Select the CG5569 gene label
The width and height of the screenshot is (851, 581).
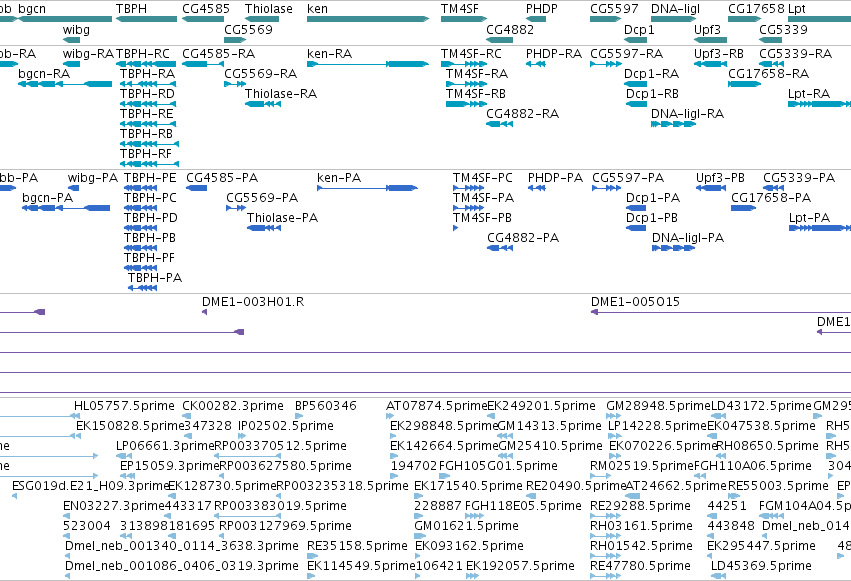[x=249, y=30]
